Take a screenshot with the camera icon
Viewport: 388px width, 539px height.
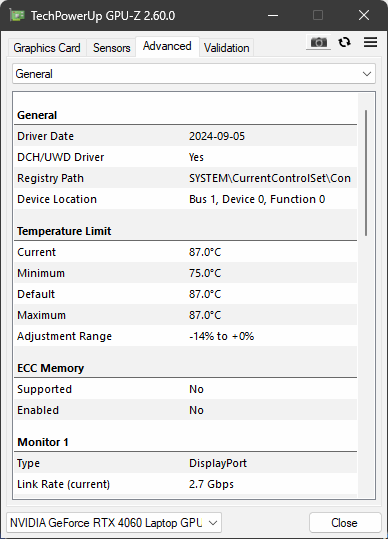click(x=319, y=42)
